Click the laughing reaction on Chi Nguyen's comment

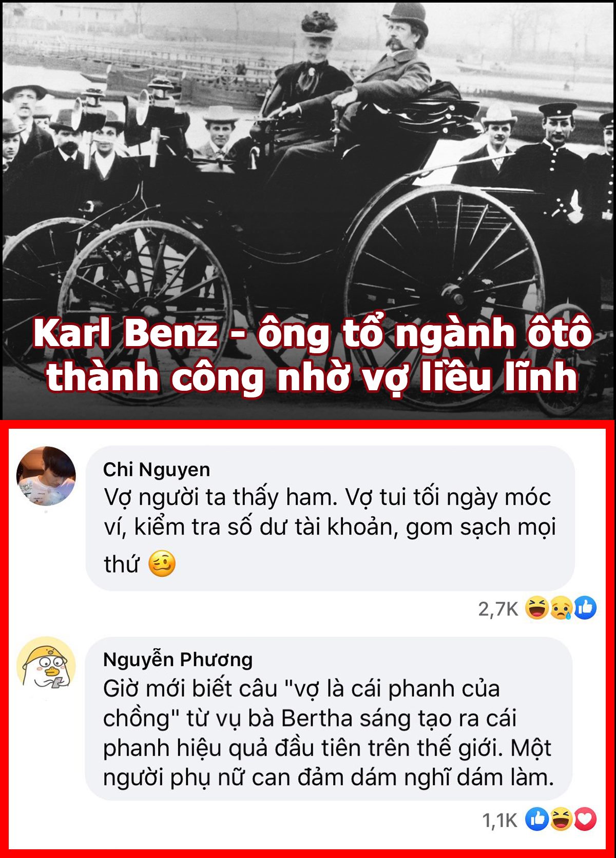click(537, 608)
